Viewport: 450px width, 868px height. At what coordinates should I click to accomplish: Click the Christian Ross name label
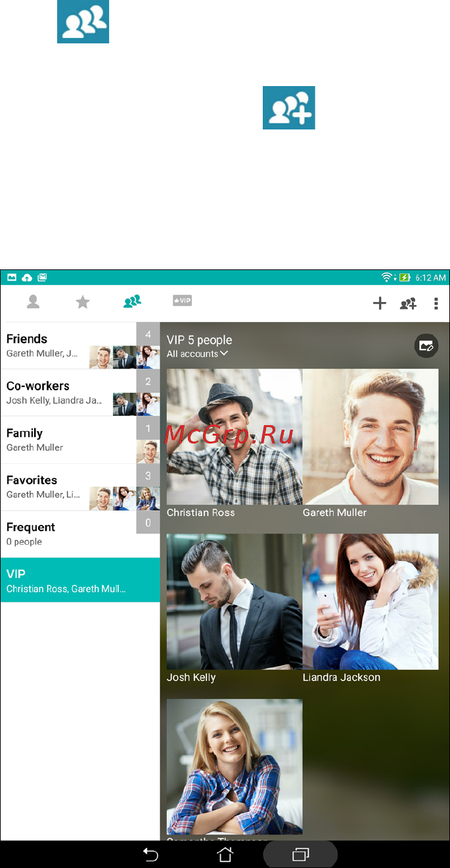200,513
